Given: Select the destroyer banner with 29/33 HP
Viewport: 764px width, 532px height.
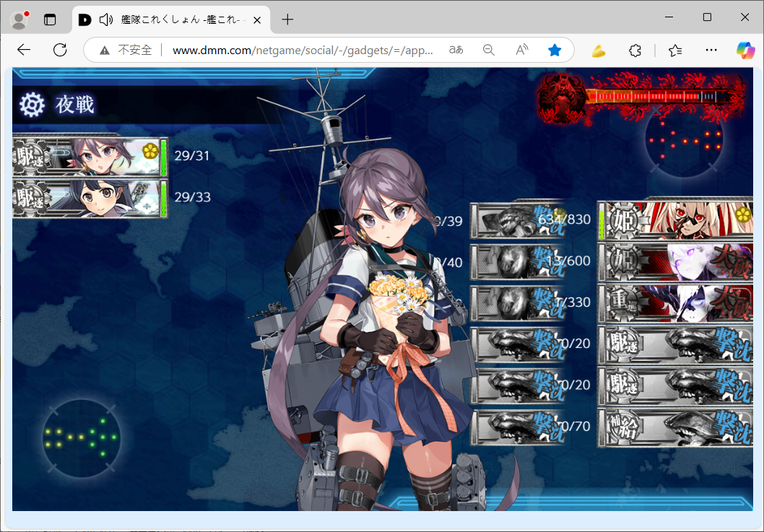Looking at the screenshot, I should coord(90,199).
